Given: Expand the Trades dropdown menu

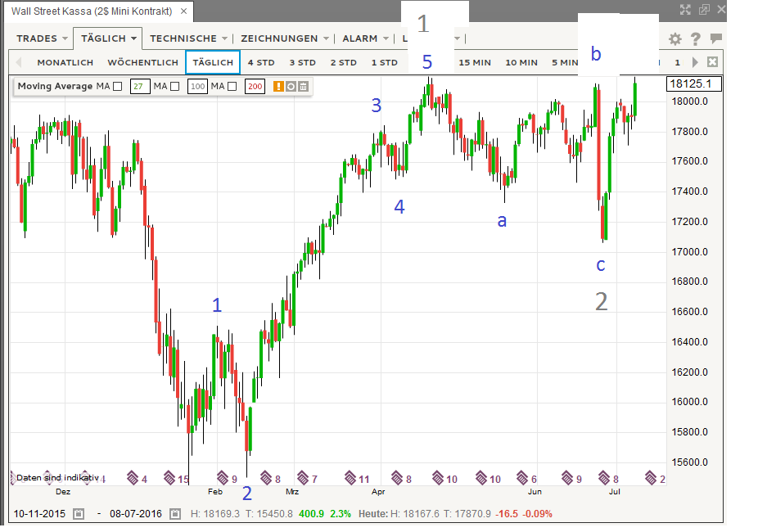Looking at the screenshot, I should [x=43, y=38].
